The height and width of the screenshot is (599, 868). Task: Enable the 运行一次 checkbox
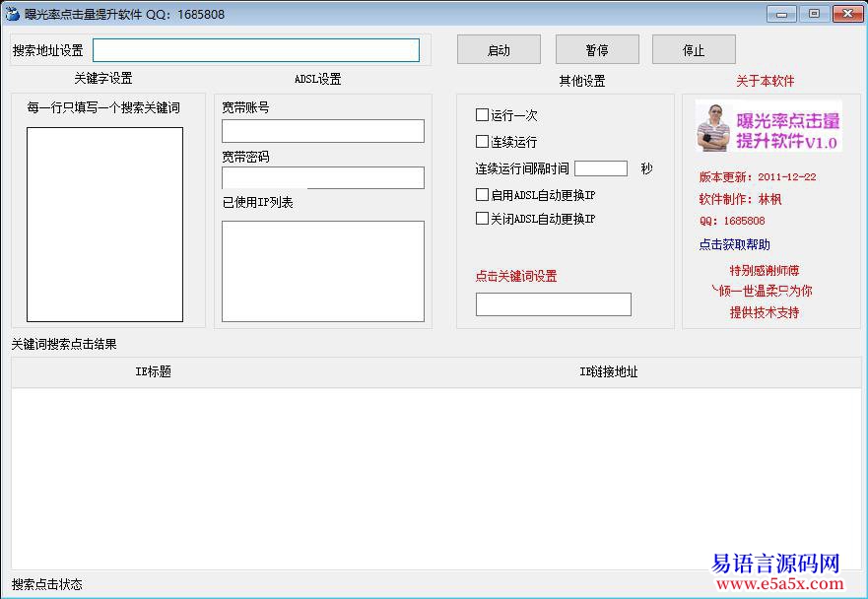[480, 115]
